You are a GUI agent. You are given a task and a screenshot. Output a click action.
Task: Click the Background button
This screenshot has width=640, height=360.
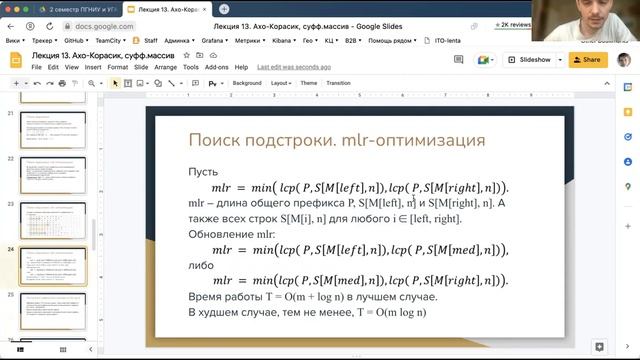(x=247, y=83)
